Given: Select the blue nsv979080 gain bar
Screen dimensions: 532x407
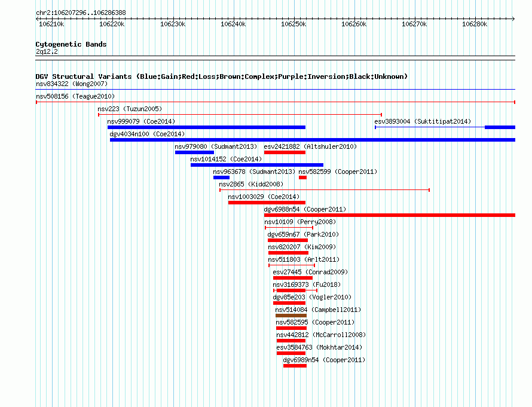Looking at the screenshot, I should click(x=194, y=152).
